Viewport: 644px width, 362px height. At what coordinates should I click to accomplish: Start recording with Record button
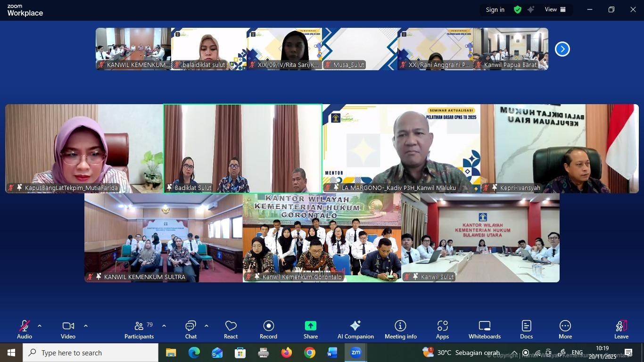tap(268, 329)
